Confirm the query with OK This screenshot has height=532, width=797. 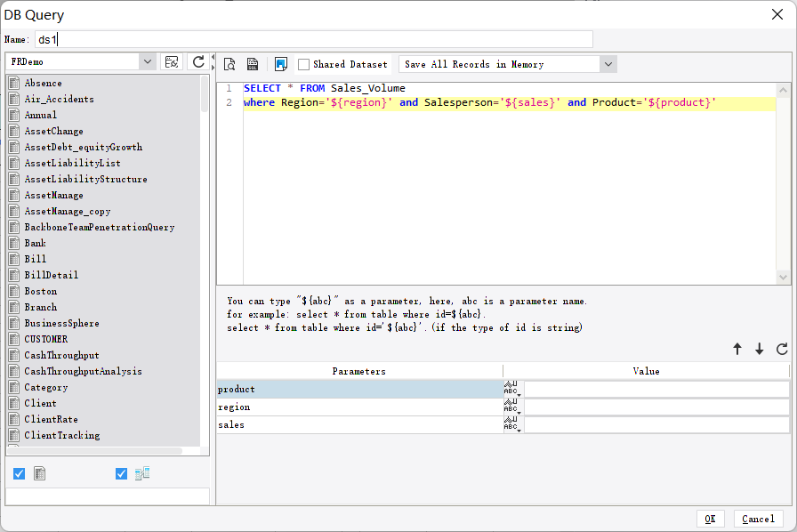(710, 519)
